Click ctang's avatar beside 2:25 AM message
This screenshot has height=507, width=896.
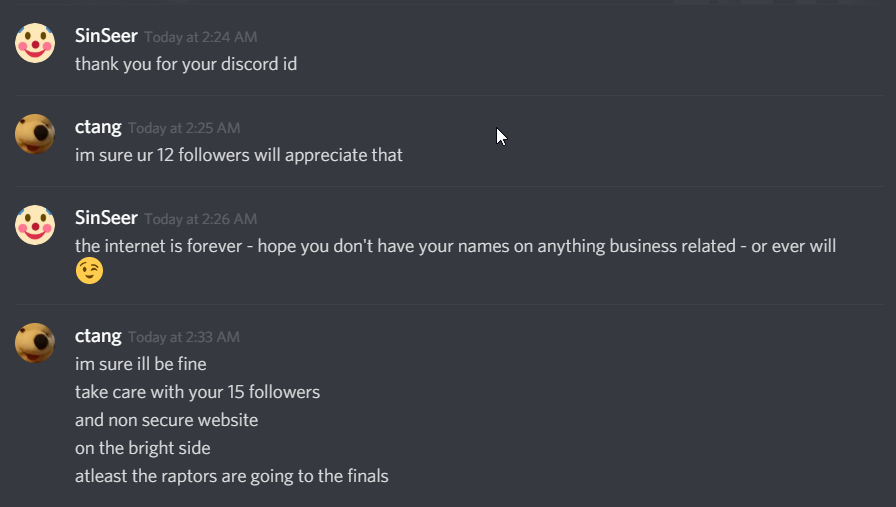click(x=35, y=134)
